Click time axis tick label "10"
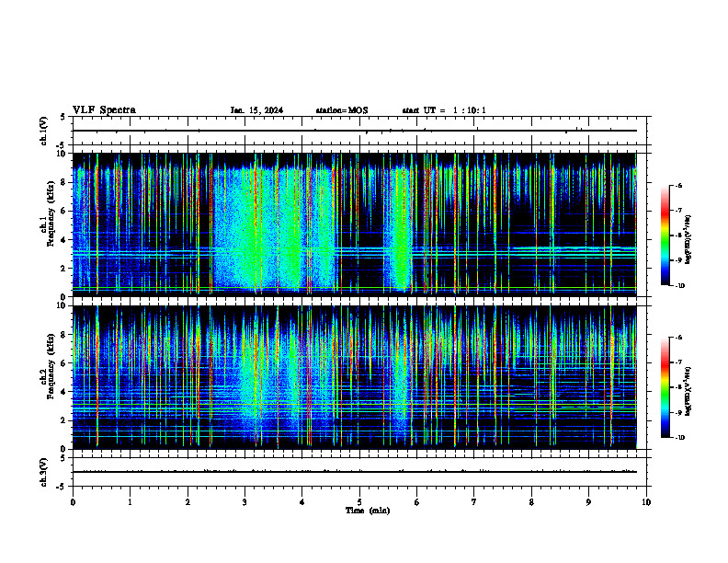728x563 pixels. pyautogui.click(x=646, y=502)
